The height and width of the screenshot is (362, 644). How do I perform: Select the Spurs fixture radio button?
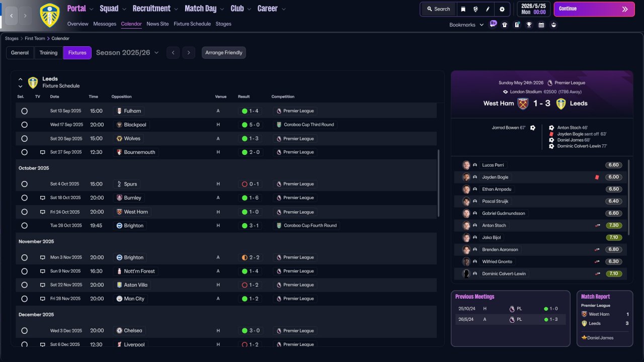pos(24,184)
